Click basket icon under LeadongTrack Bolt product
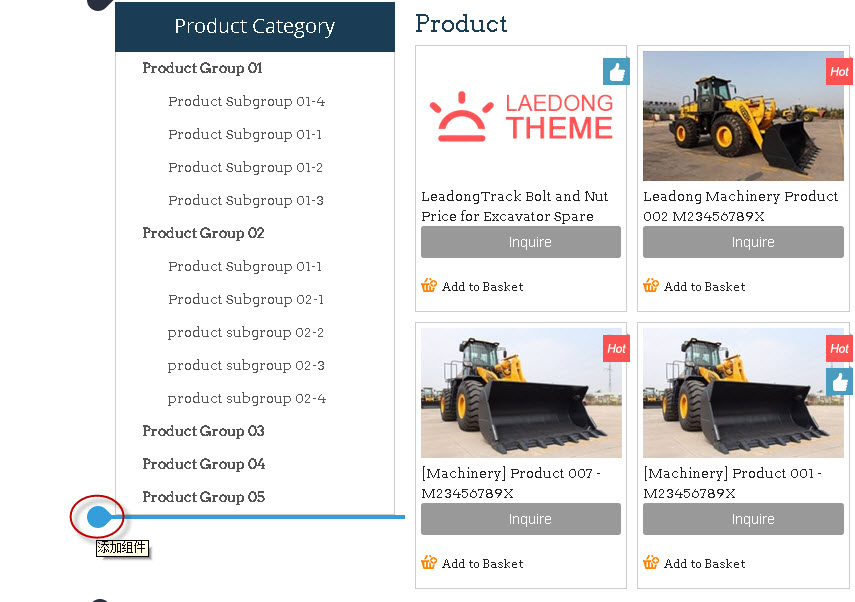 (x=429, y=286)
